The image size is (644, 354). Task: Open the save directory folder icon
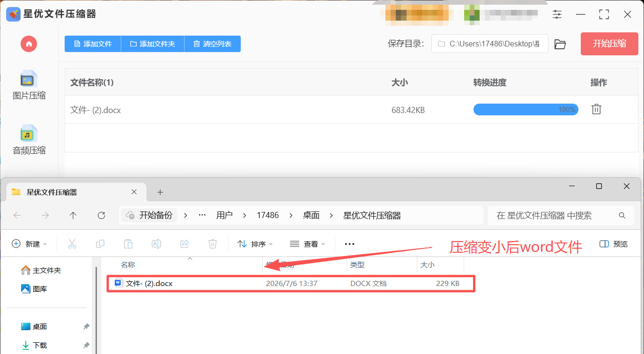coord(560,44)
